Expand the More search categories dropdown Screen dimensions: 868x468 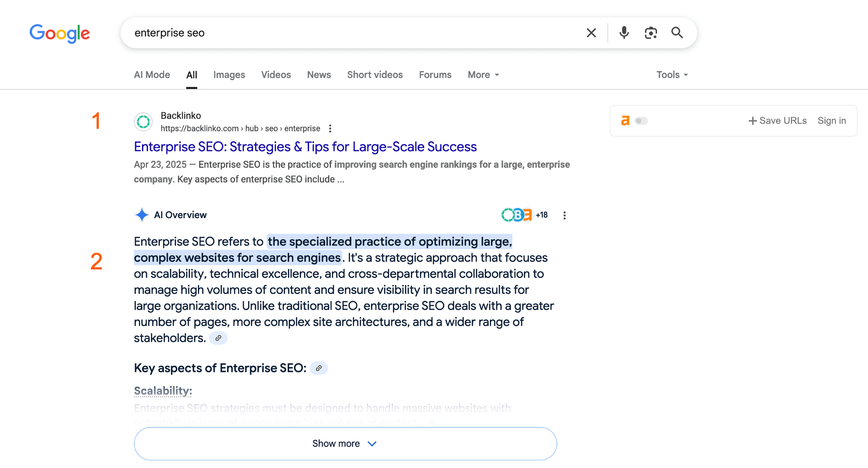click(x=483, y=75)
